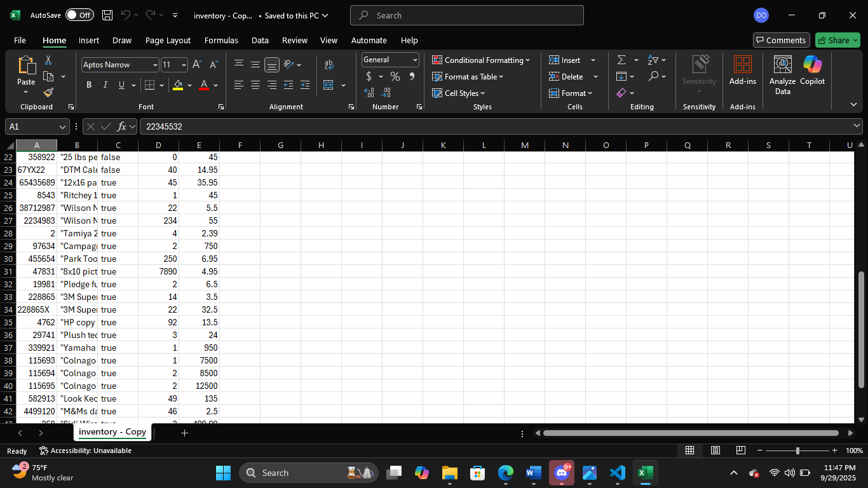The image size is (868, 488).
Task: Click the green Share button
Action: tap(837, 40)
